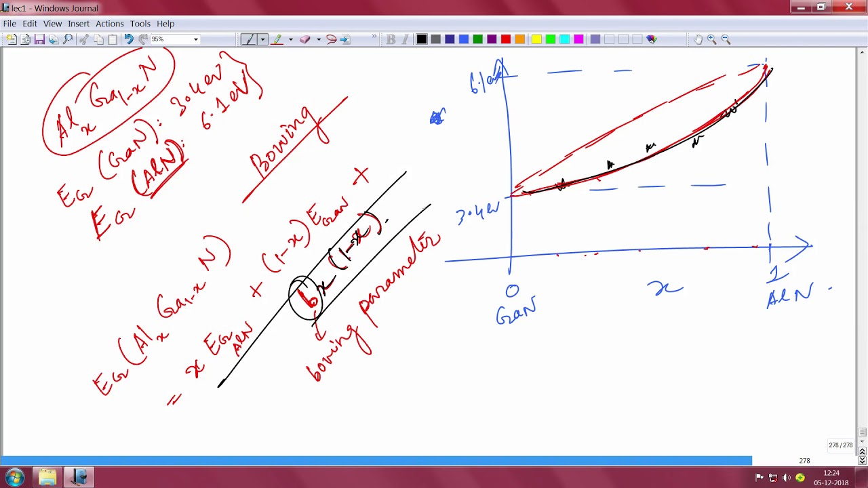Toggle Italic formatting

[405, 39]
